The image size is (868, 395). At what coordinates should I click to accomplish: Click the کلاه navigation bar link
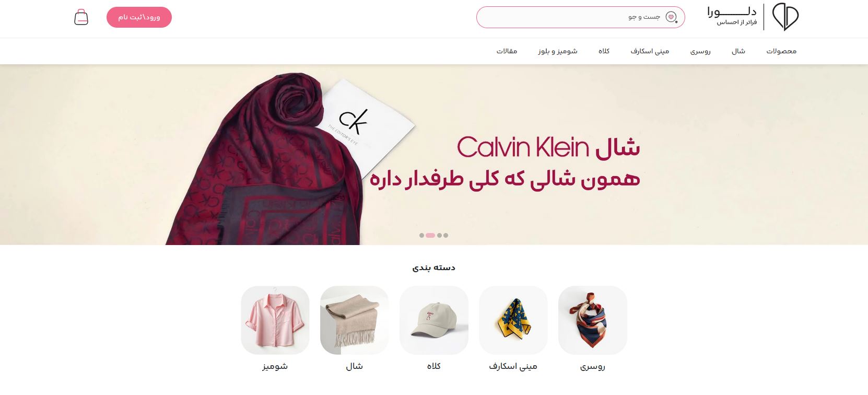click(604, 51)
